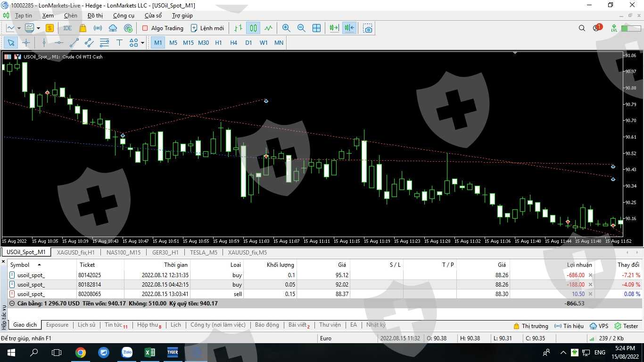Viewport: 644px width, 362px height.
Task: Open the ENG language indicator
Action: click(x=600, y=353)
